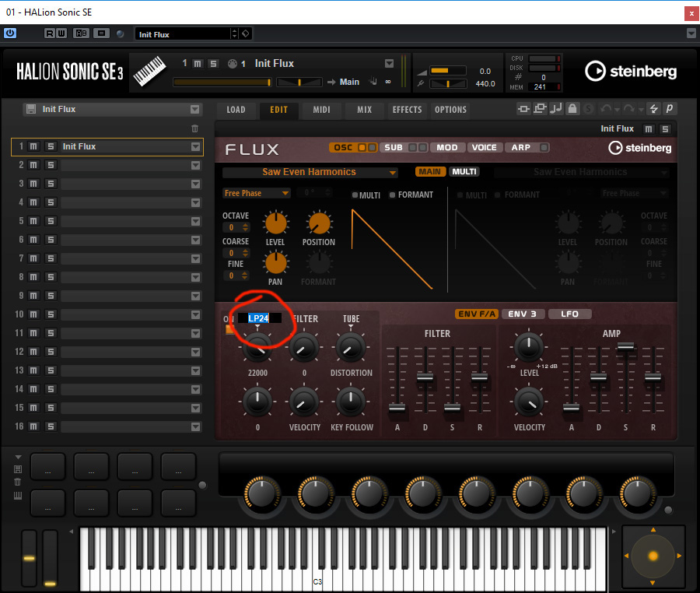This screenshot has height=593, width=700.
Task: Enable the FORMANT checkbox for oscillator 1
Action: 392,195
